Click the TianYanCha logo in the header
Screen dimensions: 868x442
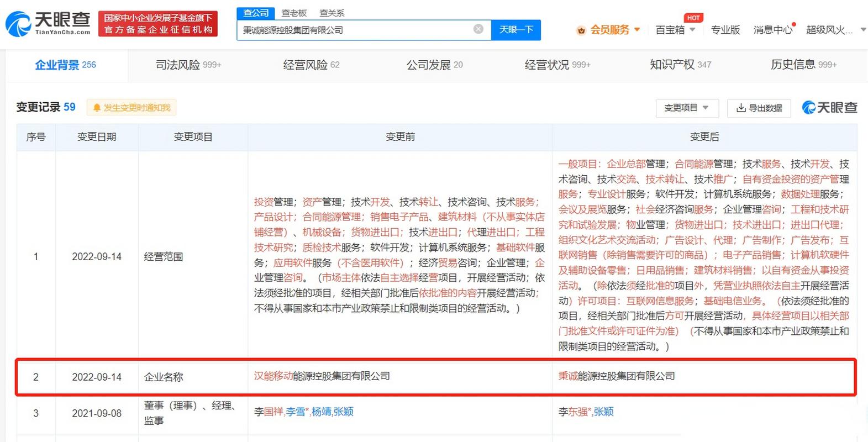48,24
